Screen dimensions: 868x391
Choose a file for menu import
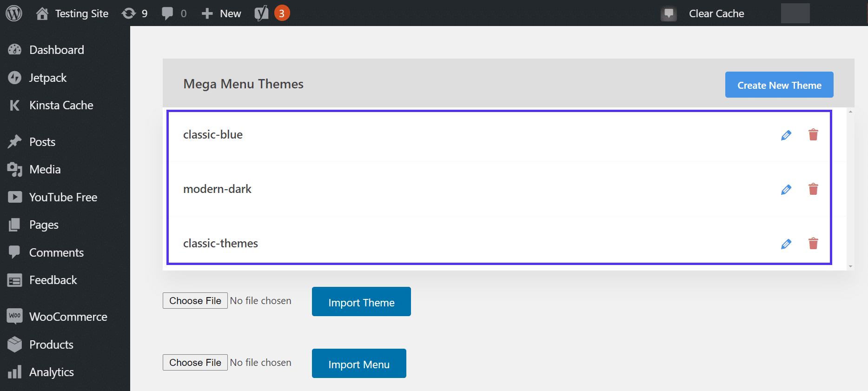click(x=195, y=363)
